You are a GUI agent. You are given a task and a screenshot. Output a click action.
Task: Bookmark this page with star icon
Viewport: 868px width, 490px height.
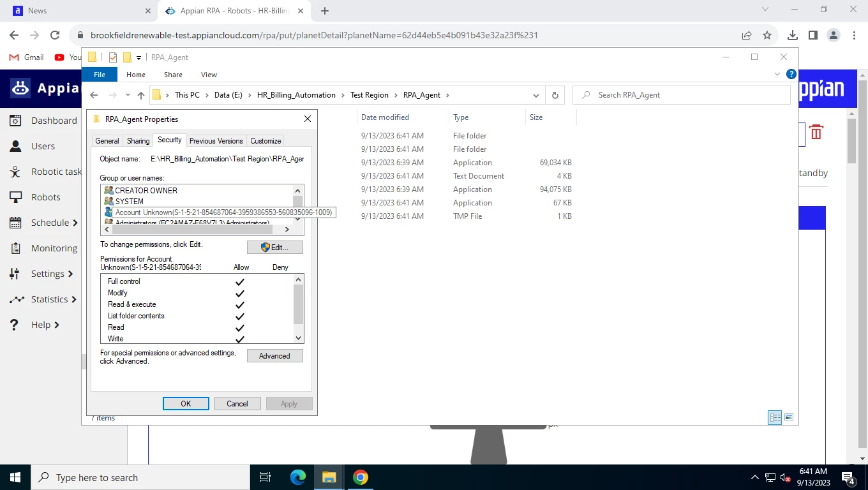point(767,35)
